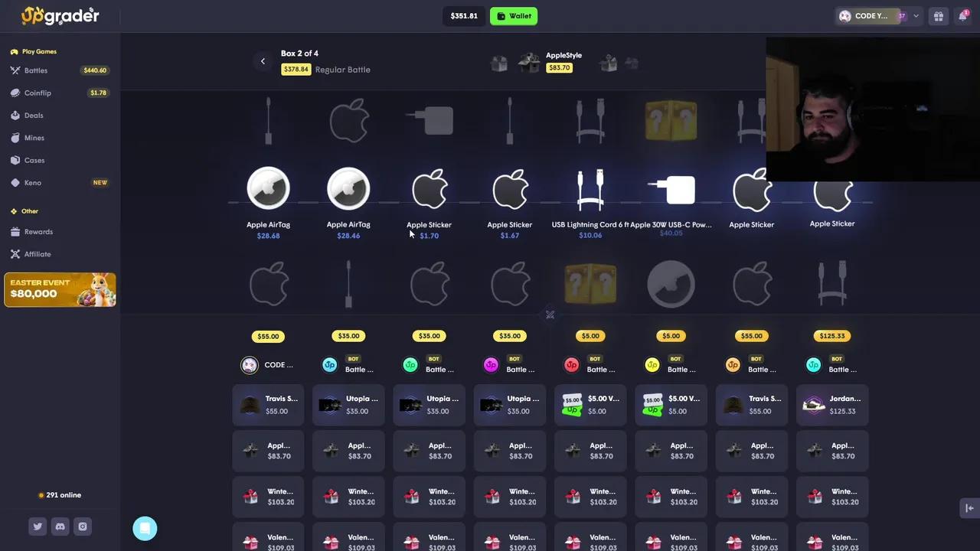Open the CODE Y... profile menu
This screenshot has width=980, height=551.
870,16
